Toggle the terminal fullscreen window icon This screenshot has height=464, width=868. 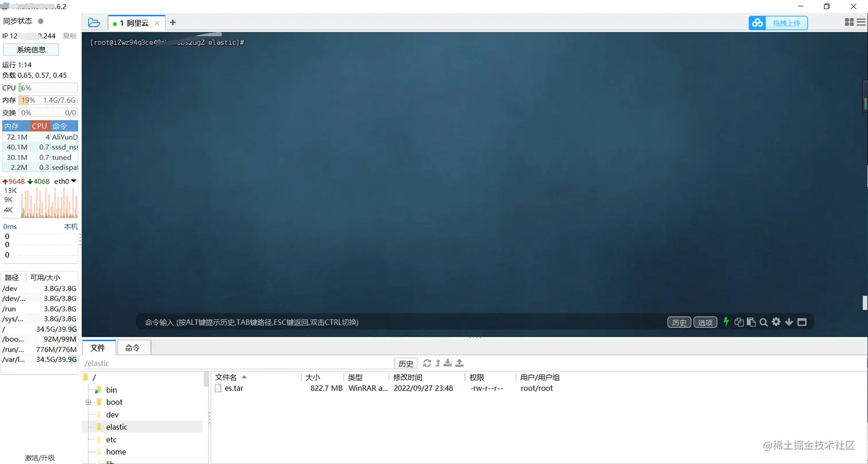pyautogui.click(x=802, y=322)
